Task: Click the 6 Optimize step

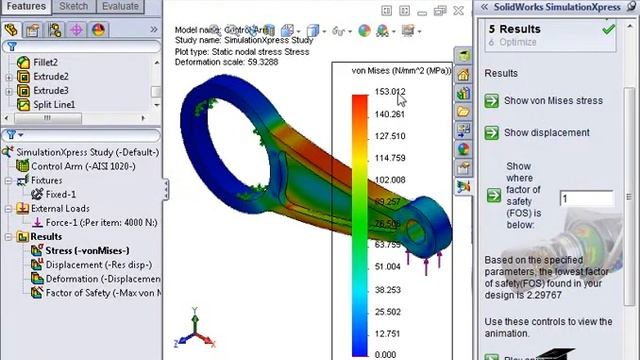Action: [512, 42]
